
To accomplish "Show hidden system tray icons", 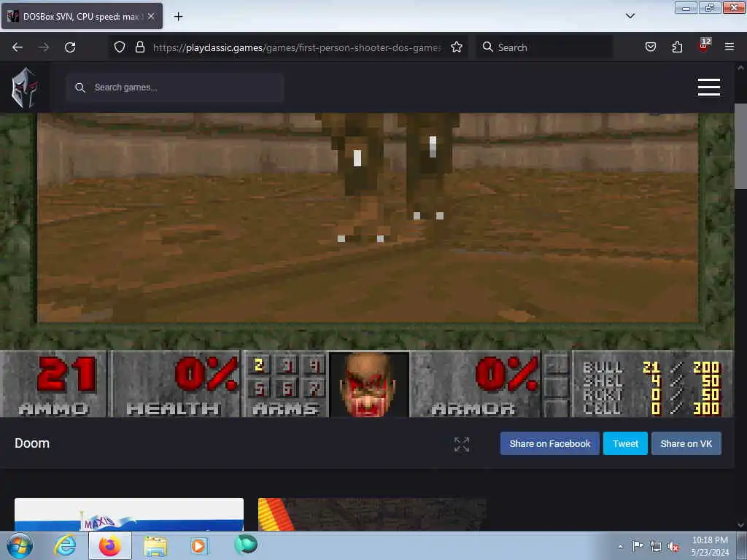I will tap(620, 546).
